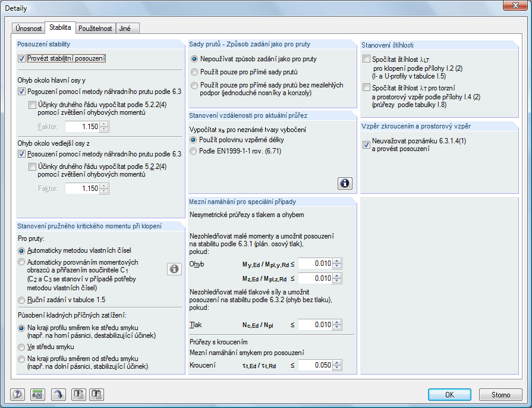Increase My,Ed / Mpl,y,Rd limit value
This screenshot has height=408, width=532.
(337, 261)
